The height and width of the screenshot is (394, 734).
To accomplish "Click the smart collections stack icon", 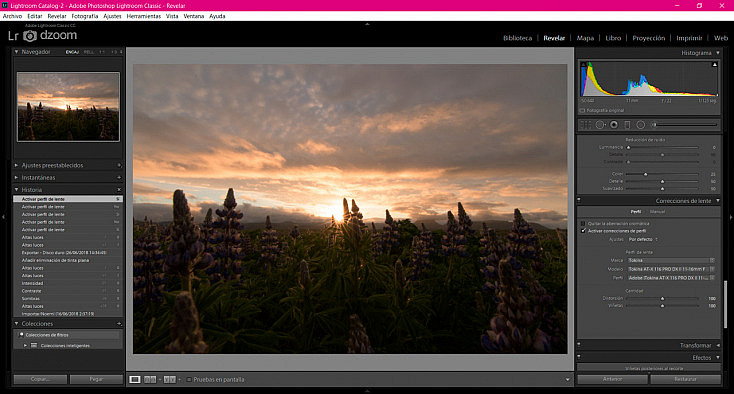I will pos(34,345).
